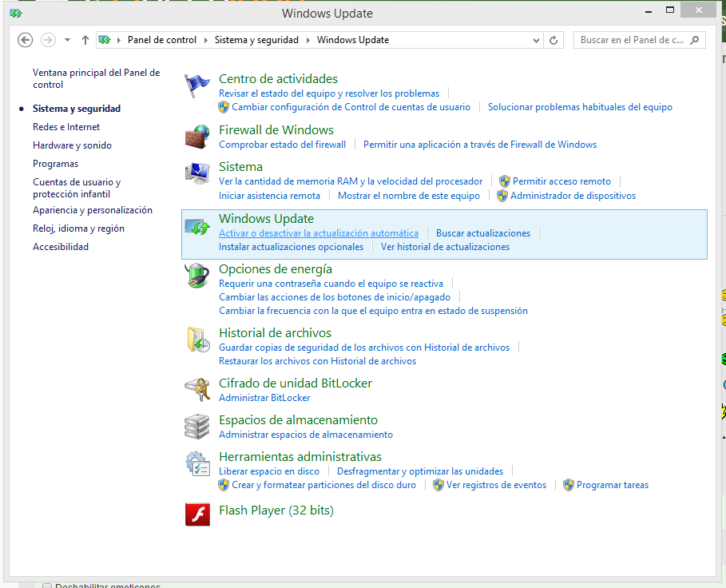The width and height of the screenshot is (726, 588).
Task: Go to Ventana principal del Panel de control
Action: click(x=97, y=79)
